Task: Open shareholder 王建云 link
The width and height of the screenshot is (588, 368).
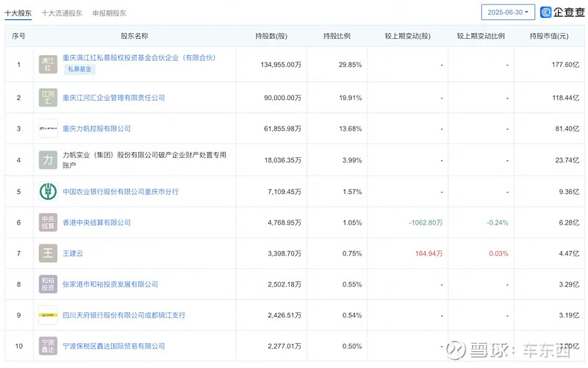Action: [x=73, y=253]
